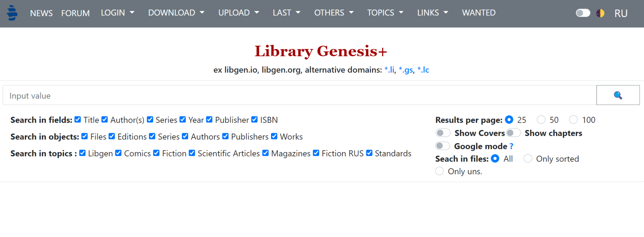Open the TOPICS dropdown menu
Viewport: 644px width, 237px height.
click(x=385, y=13)
